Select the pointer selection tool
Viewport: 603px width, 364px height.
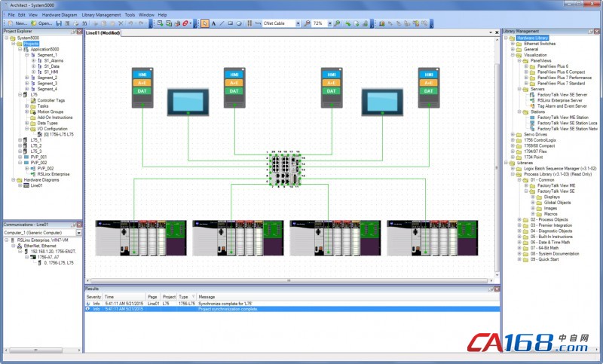click(x=205, y=23)
